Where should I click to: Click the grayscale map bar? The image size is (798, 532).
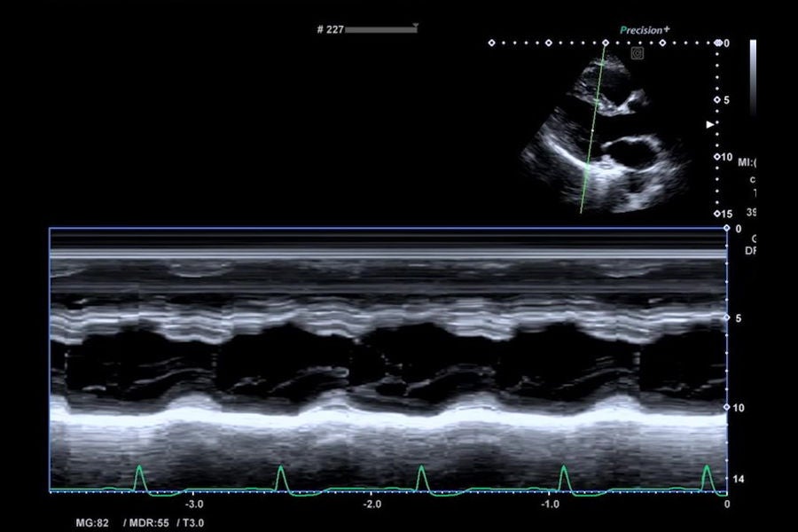(x=753, y=78)
